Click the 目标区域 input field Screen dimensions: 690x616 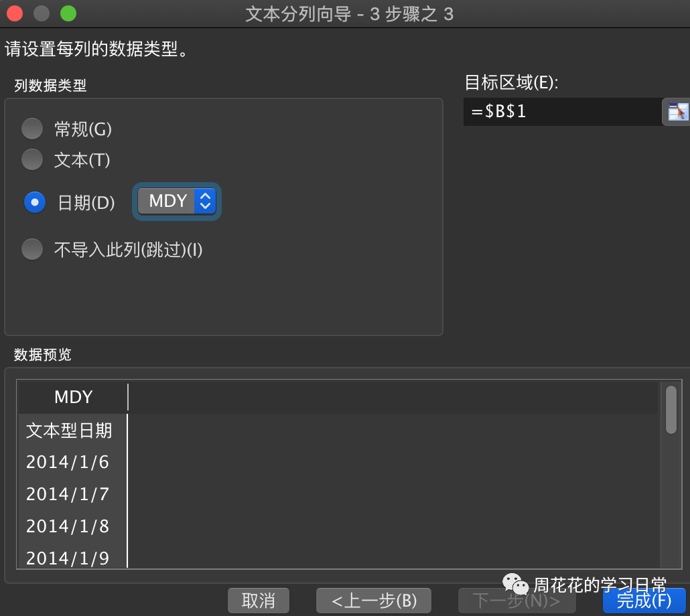pos(563,112)
